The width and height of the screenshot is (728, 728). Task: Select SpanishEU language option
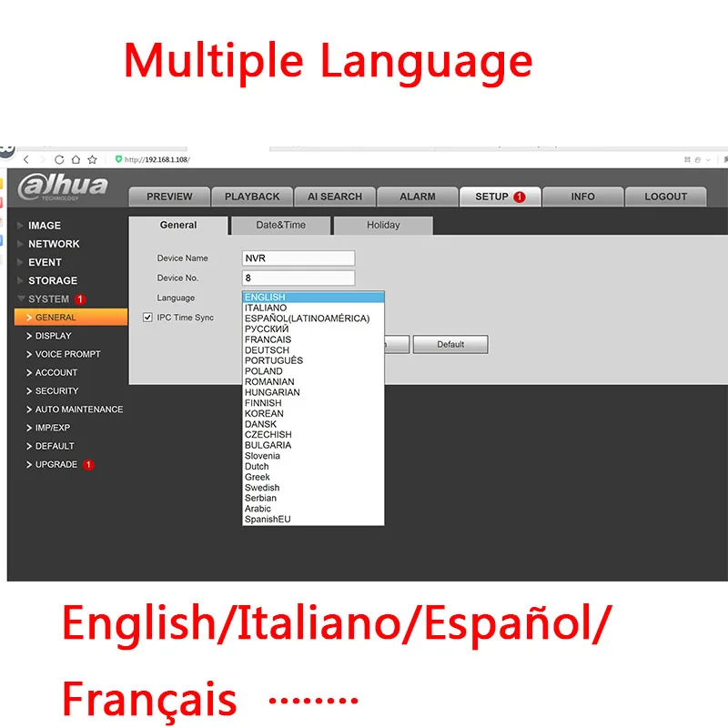coord(313,520)
